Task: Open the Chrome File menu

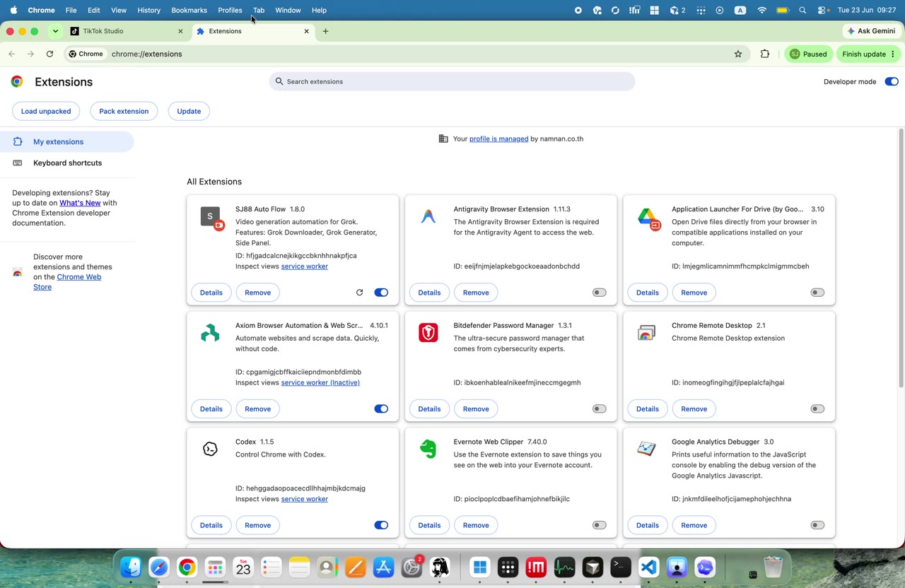Action: point(71,10)
